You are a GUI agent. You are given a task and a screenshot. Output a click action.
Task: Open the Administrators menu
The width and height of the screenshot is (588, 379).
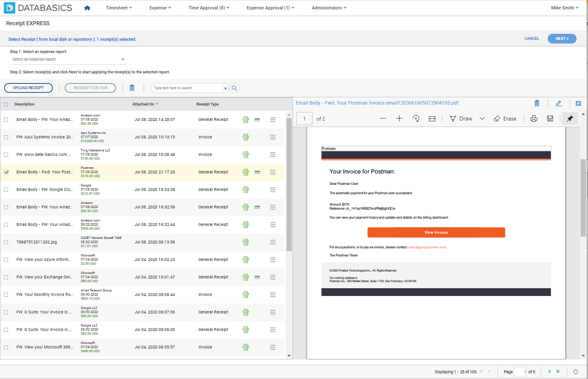point(329,8)
